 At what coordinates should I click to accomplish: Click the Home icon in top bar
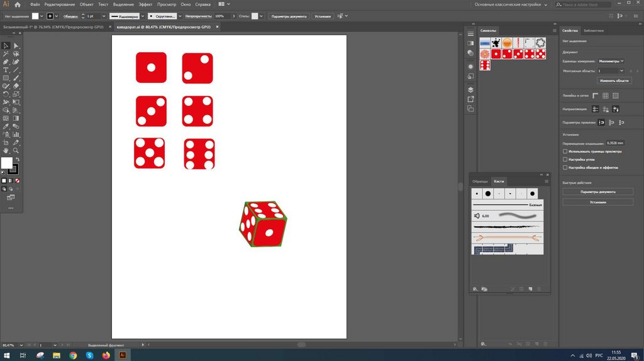click(x=18, y=4)
